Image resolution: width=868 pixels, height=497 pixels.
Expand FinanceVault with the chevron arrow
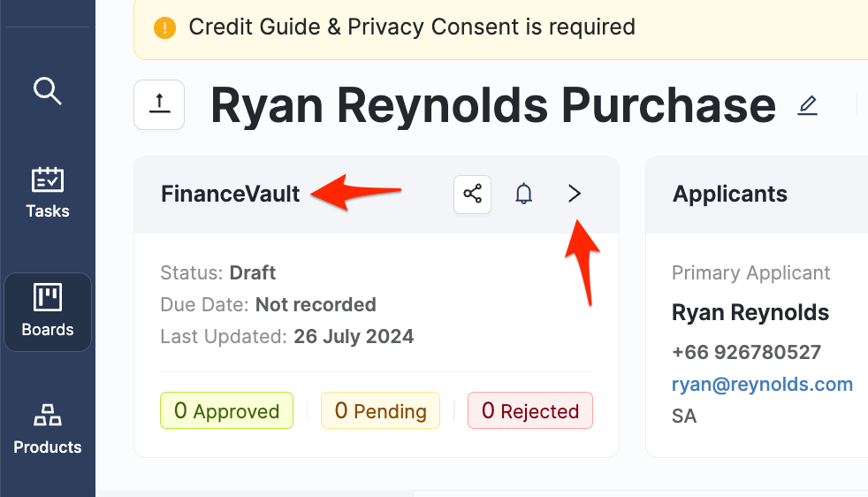pos(575,194)
